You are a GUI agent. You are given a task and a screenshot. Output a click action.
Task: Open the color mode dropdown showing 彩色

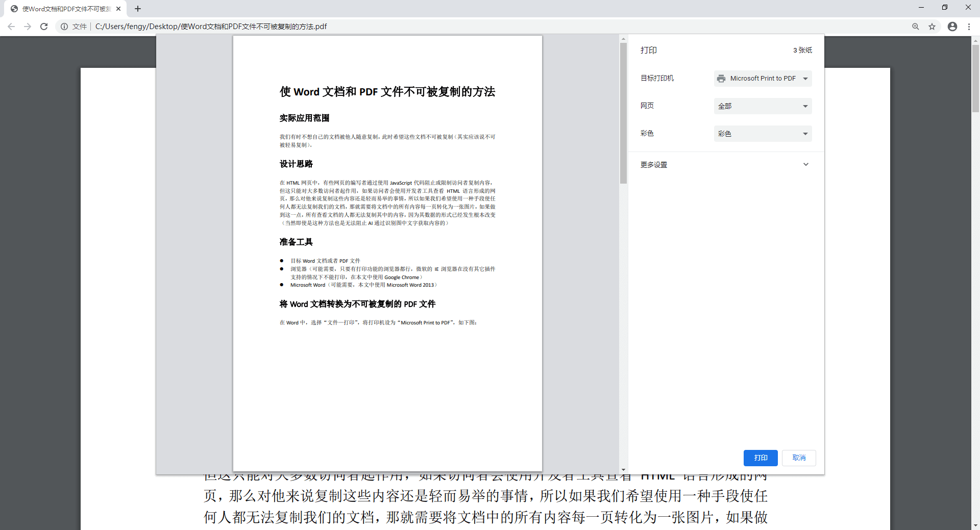coord(763,134)
